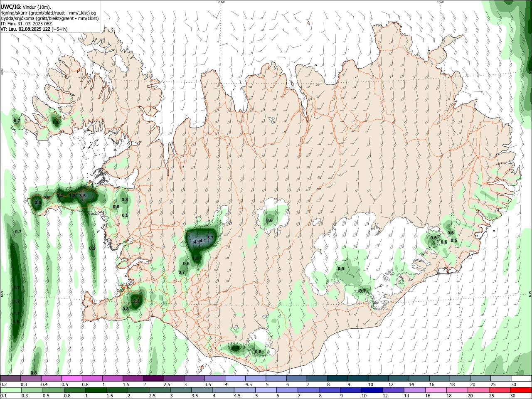This screenshot has height=399, width=532.
Task: Click the bright red 30 swatch, lower legend row
Action: pyautogui.click(x=521, y=390)
